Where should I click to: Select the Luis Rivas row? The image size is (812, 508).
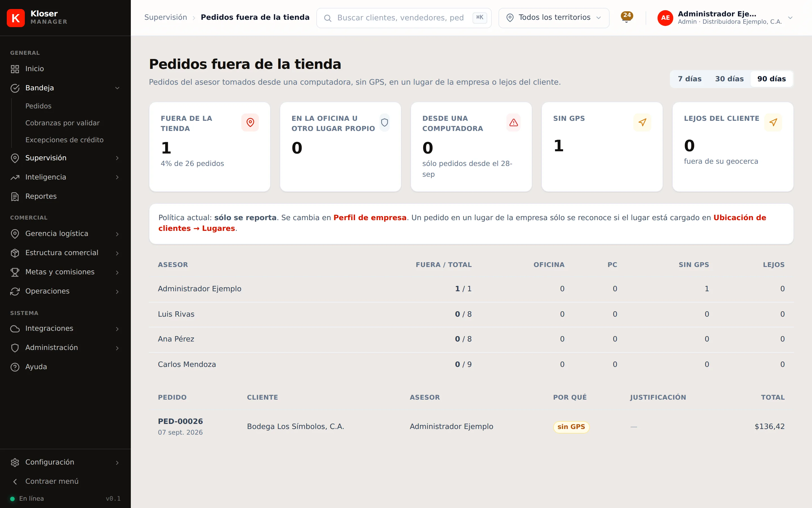tap(471, 314)
